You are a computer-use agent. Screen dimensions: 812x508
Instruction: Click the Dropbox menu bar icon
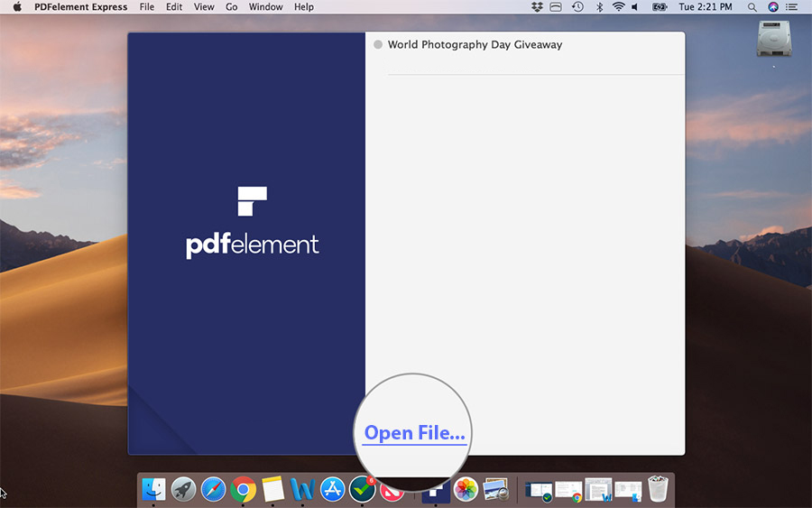click(537, 6)
